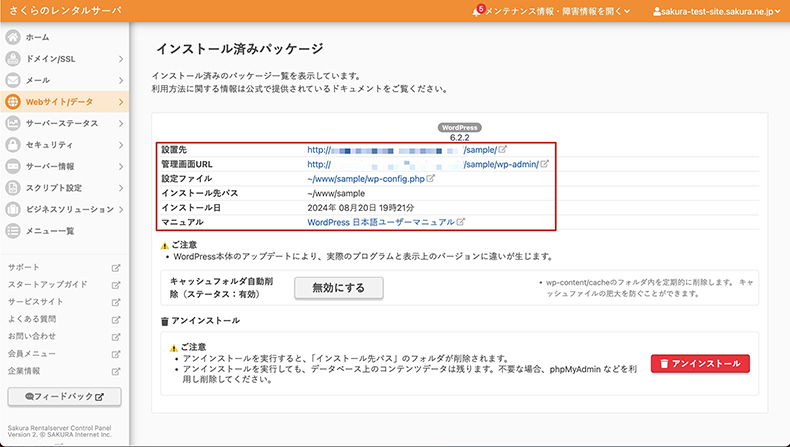
Task: Open メンテナンス情報・障害情報を開く dropdown
Action: coord(557,12)
